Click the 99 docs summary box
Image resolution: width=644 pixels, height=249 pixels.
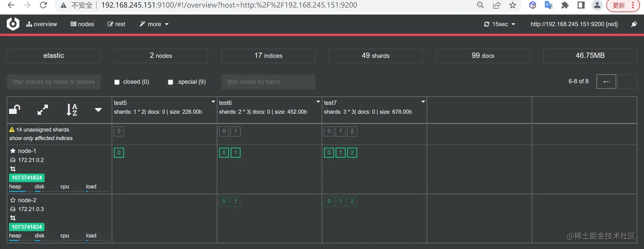[x=483, y=56]
